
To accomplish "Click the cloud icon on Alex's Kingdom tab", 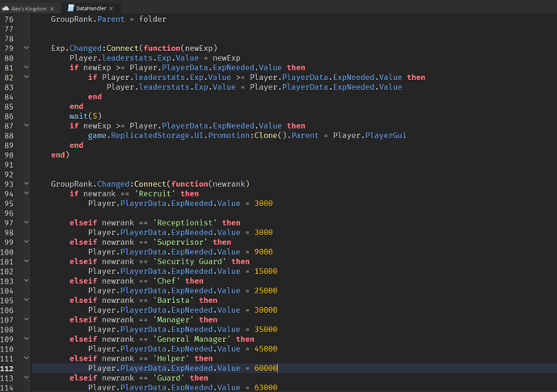I will pyautogui.click(x=6, y=8).
